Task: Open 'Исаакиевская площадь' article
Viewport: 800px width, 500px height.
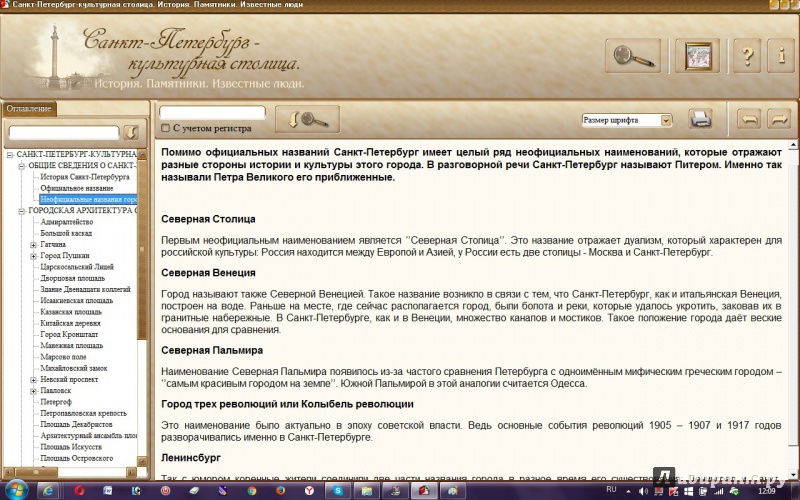Action: tap(77, 301)
